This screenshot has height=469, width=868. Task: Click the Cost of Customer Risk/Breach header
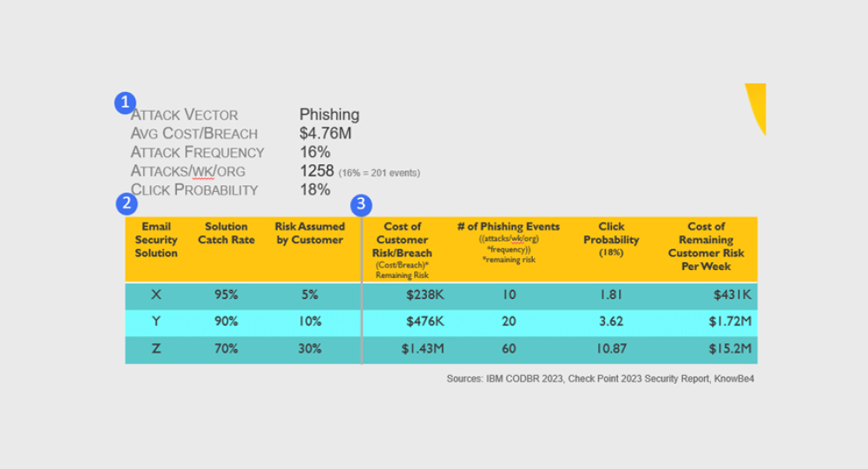[402, 240]
